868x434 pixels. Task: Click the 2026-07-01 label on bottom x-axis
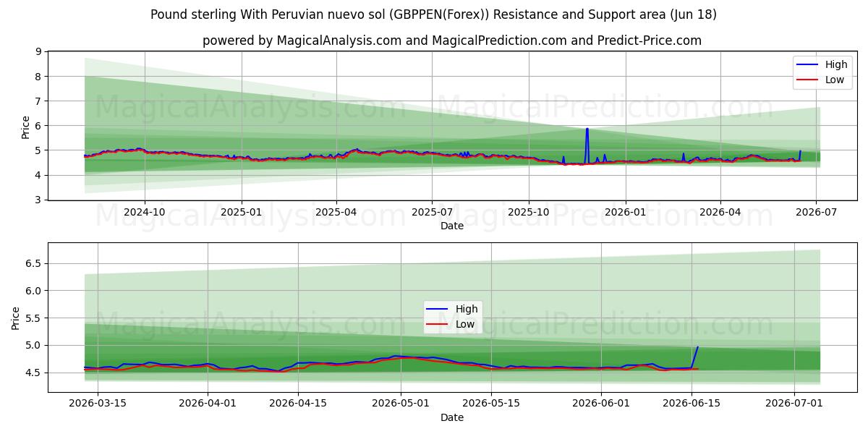tap(795, 404)
